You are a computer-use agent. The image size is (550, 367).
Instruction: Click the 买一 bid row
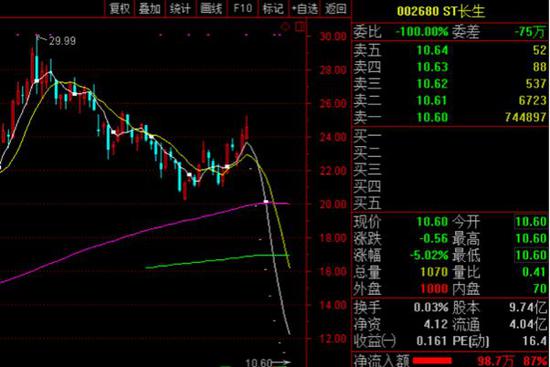450,136
